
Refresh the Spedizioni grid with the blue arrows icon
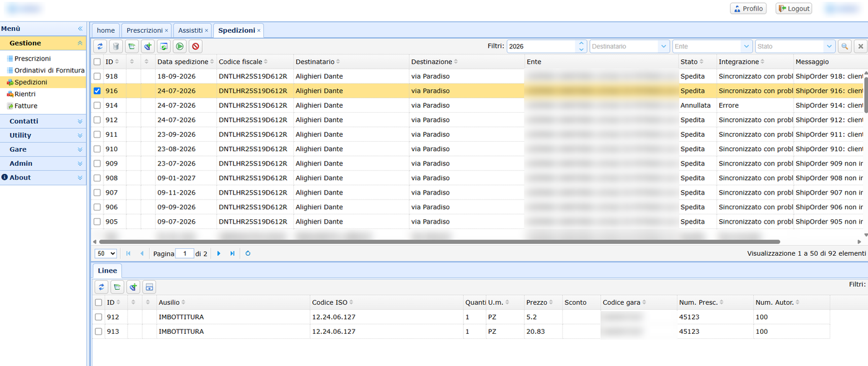tap(100, 46)
